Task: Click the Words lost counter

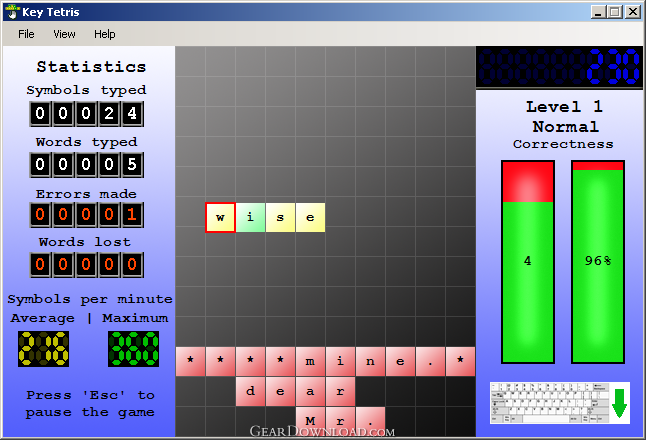Action: (x=87, y=265)
